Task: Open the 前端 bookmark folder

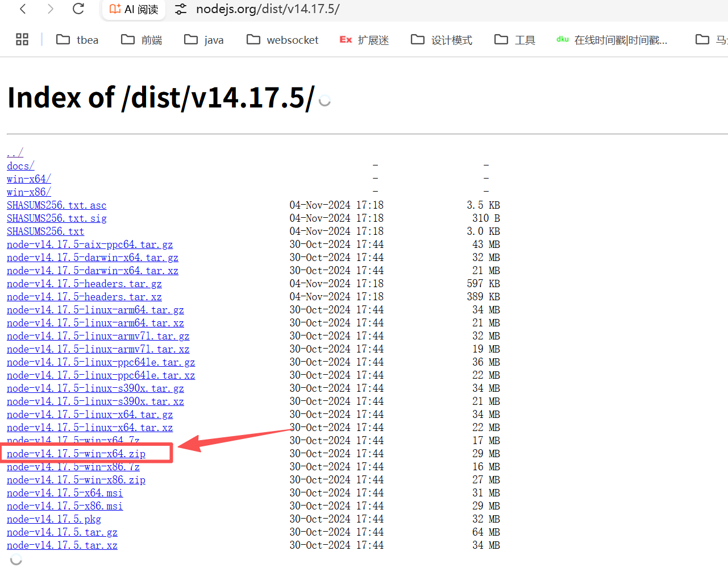Action: (x=142, y=40)
